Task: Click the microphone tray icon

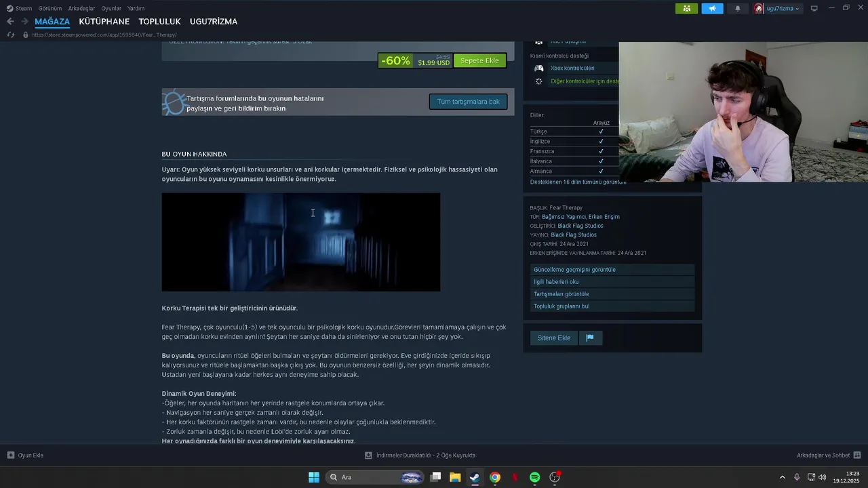Action: (797, 477)
